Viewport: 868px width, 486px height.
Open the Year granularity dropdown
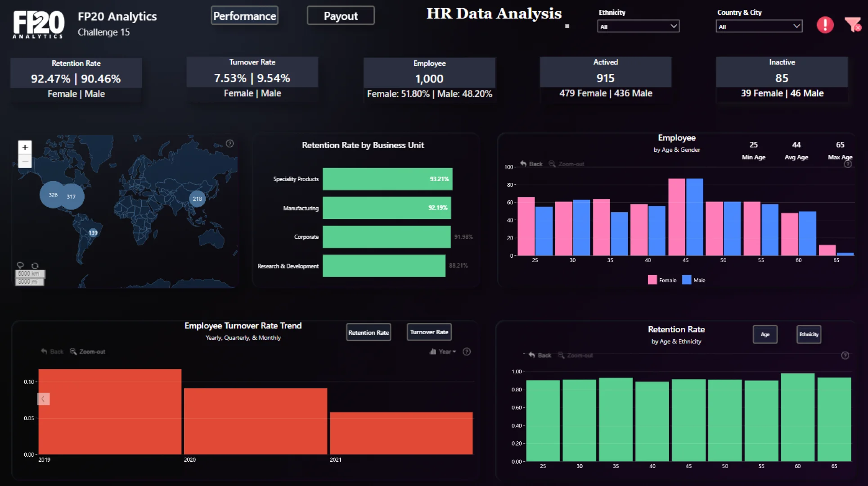pyautogui.click(x=443, y=351)
